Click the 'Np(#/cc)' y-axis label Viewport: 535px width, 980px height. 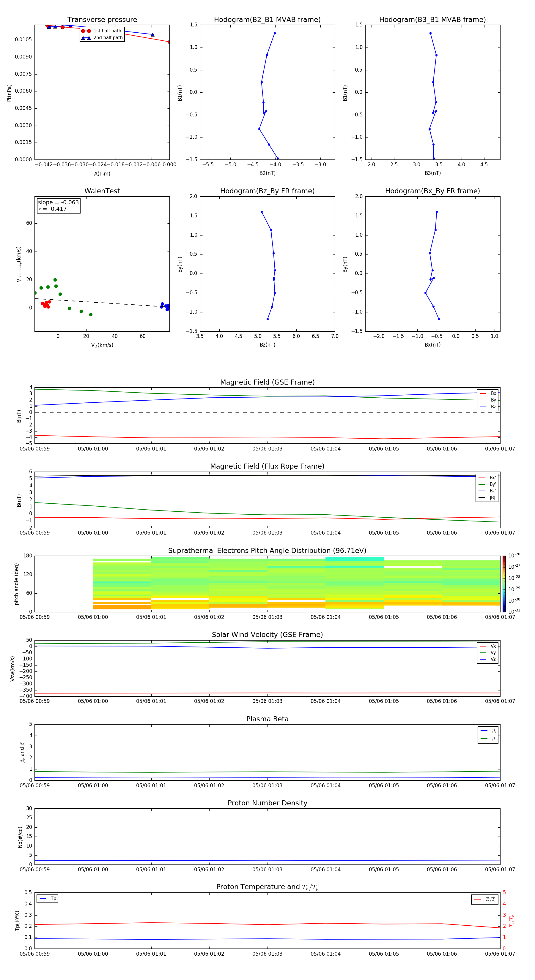[x=20, y=837]
